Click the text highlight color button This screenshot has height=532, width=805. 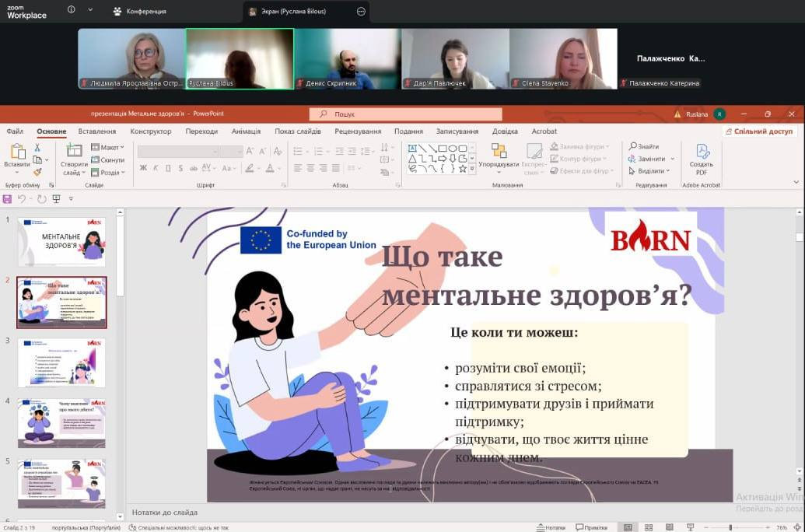[250, 168]
